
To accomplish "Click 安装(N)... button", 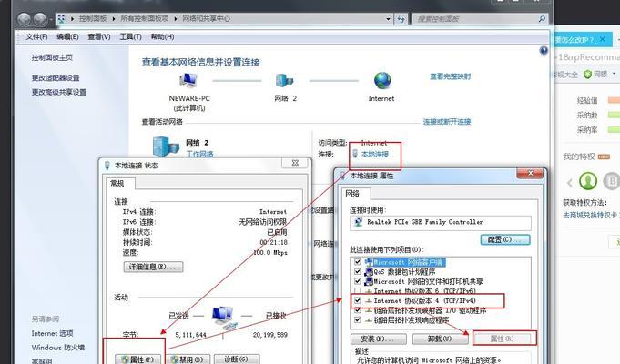I will point(379,339).
